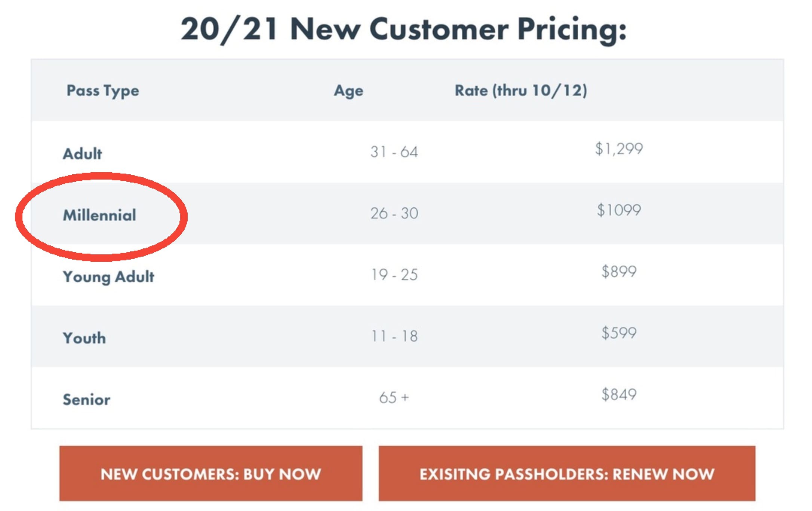This screenshot has width=812, height=511.
Task: Click the $599 Youth rate
Action: click(619, 333)
